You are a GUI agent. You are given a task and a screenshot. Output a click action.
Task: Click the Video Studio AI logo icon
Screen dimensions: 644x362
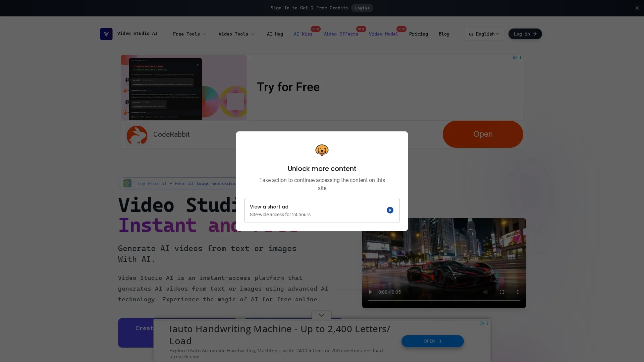106,34
